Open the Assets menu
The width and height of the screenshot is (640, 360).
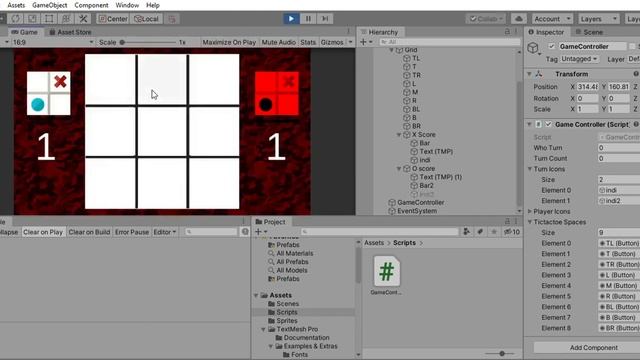coord(16,5)
